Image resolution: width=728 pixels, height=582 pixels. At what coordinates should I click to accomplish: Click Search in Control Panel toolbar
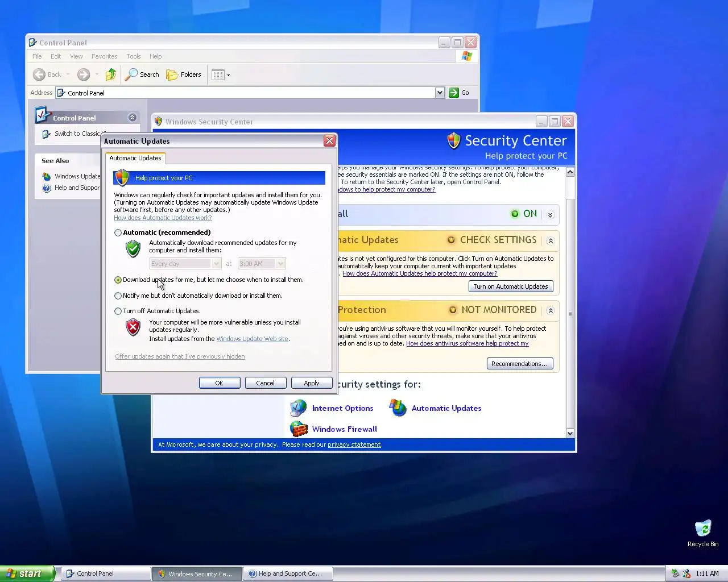142,74
